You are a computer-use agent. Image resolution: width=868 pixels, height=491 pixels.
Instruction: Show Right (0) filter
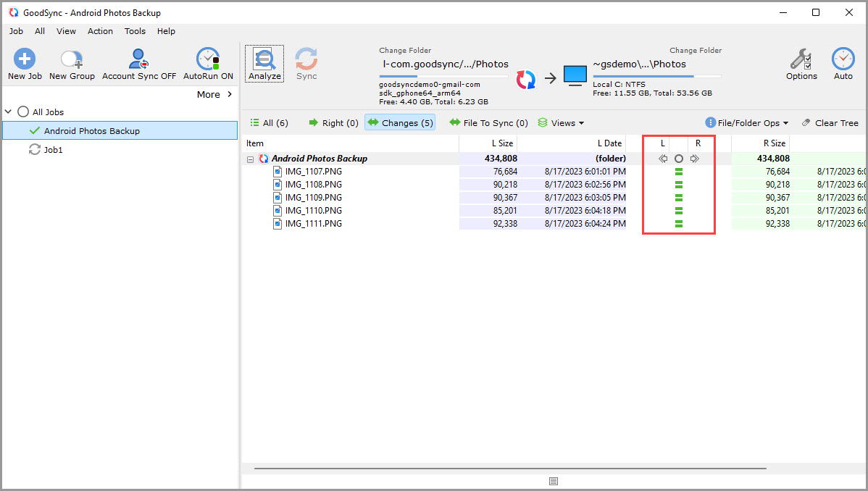[333, 123]
